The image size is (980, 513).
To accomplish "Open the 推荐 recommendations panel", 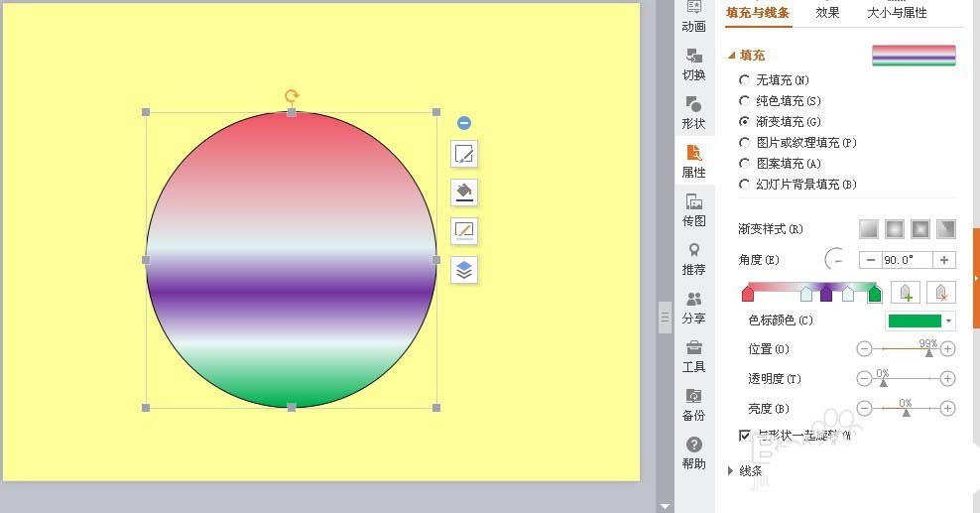I will click(x=693, y=259).
